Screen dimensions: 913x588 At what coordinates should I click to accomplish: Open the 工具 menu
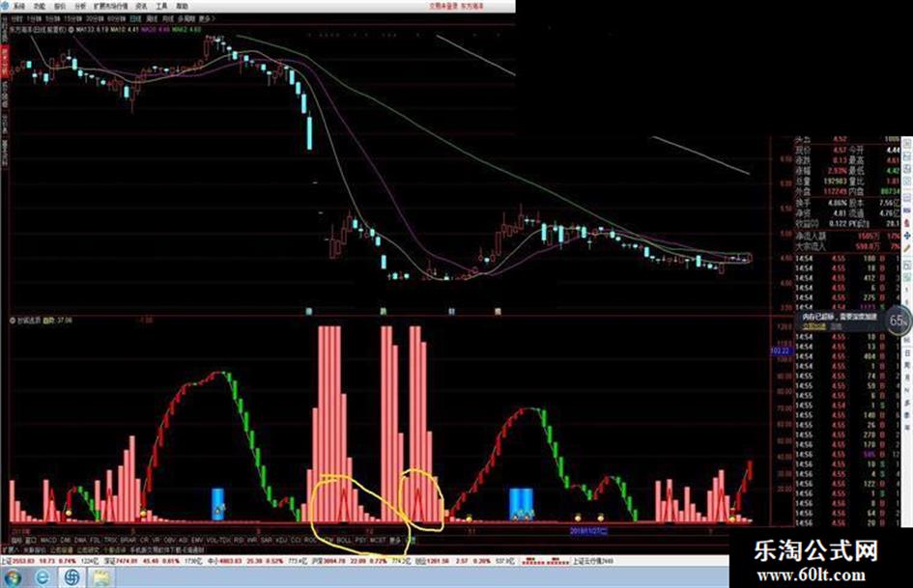click(162, 7)
